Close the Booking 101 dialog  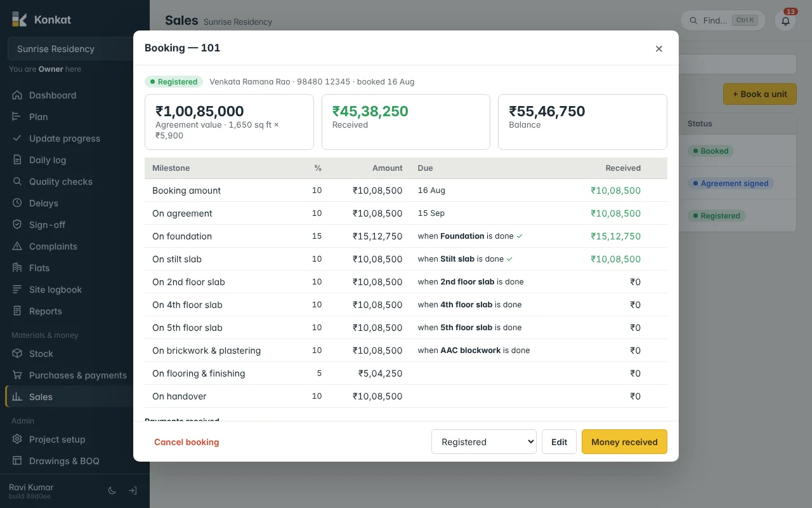[x=658, y=48]
